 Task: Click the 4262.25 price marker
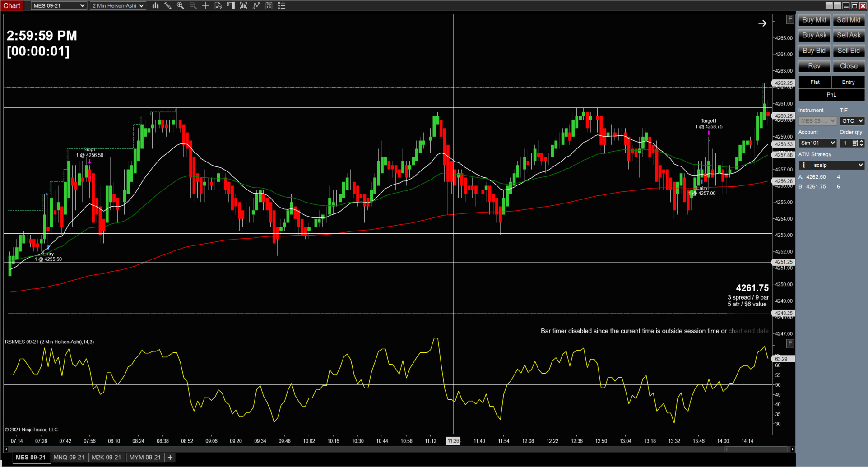click(784, 83)
